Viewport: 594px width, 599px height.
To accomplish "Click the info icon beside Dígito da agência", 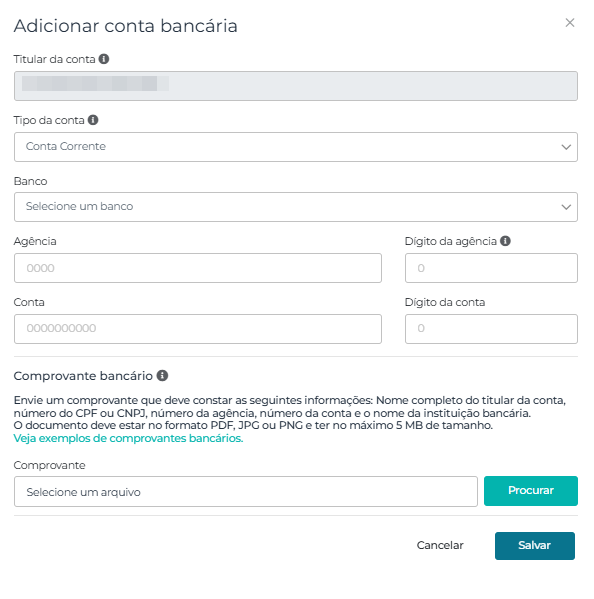I will (505, 241).
